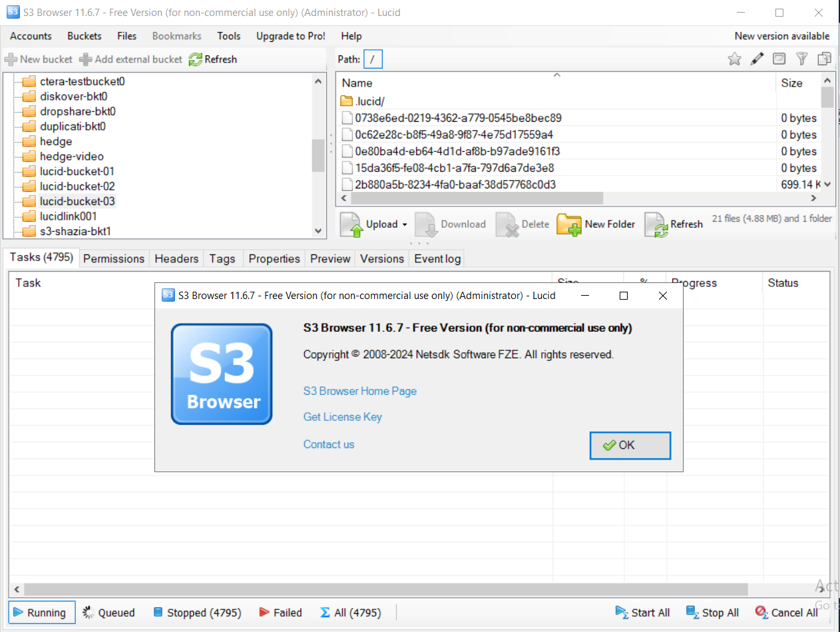
Task: Click the funnel filter icon
Action: coord(802,59)
